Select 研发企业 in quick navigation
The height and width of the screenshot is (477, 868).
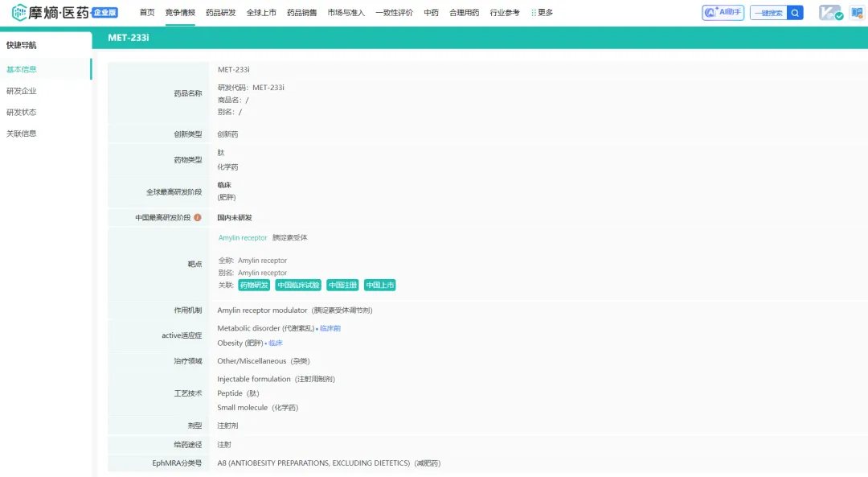(x=22, y=91)
